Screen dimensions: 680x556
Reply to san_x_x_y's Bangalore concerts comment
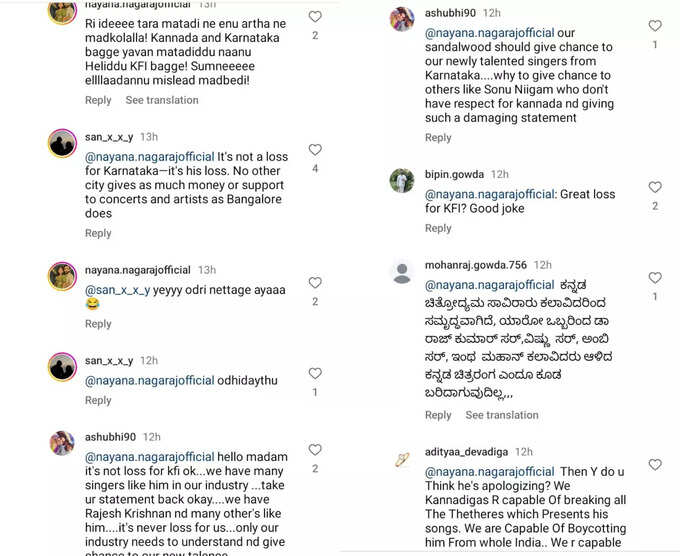[98, 233]
